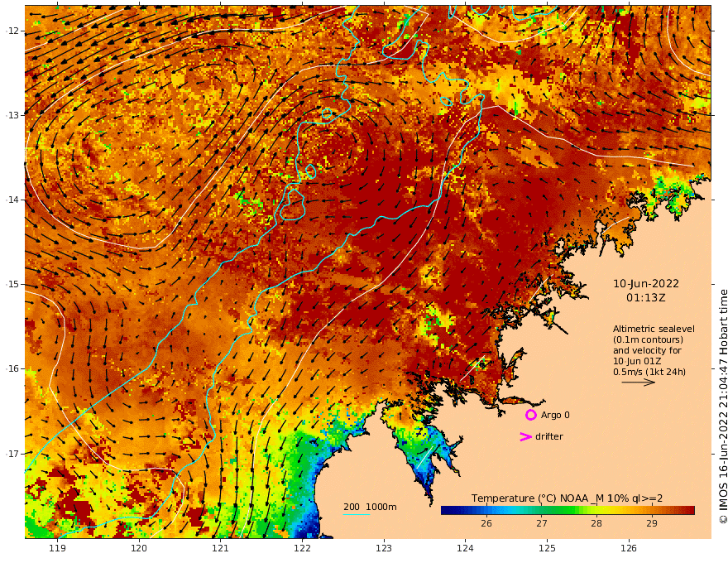Click the date label 10-Jun-2022
This screenshot has width=728, height=563.
[646, 283]
